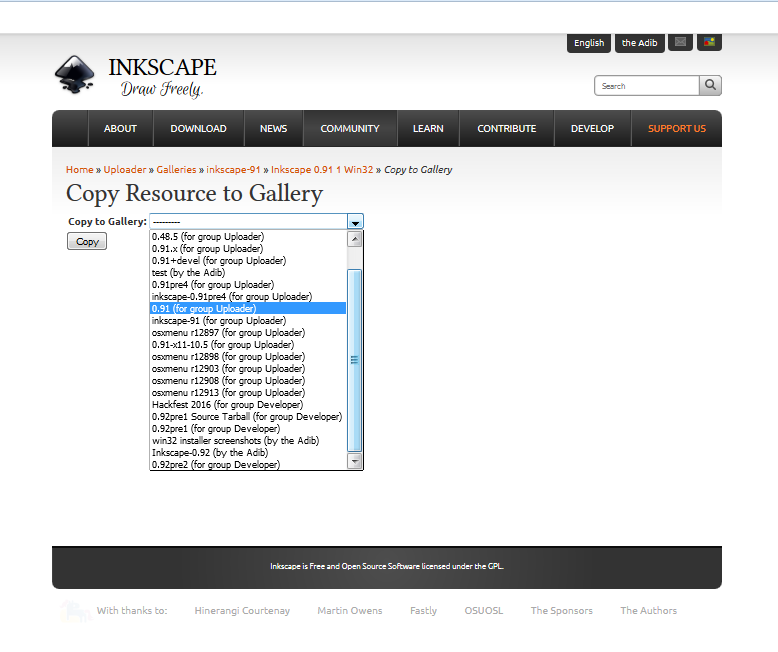This screenshot has width=778, height=652.
Task: Visit OSUOSL footer link
Action: [484, 611]
